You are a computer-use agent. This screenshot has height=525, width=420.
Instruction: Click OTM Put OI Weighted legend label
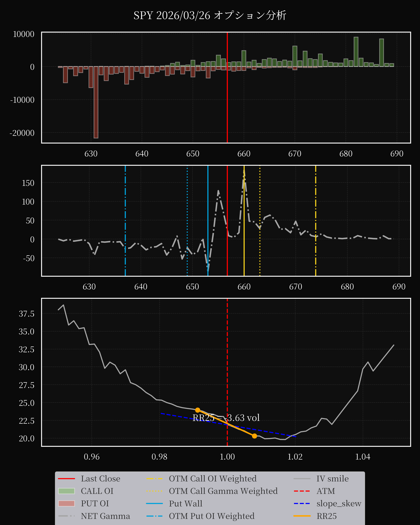tap(212, 516)
